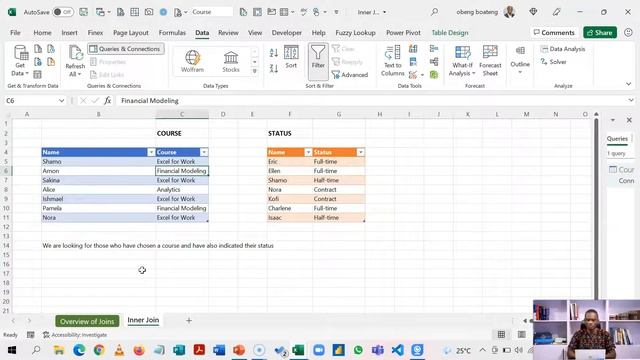This screenshot has height=360, width=640.
Task: Click the Text to Columns tool
Action: point(392,61)
